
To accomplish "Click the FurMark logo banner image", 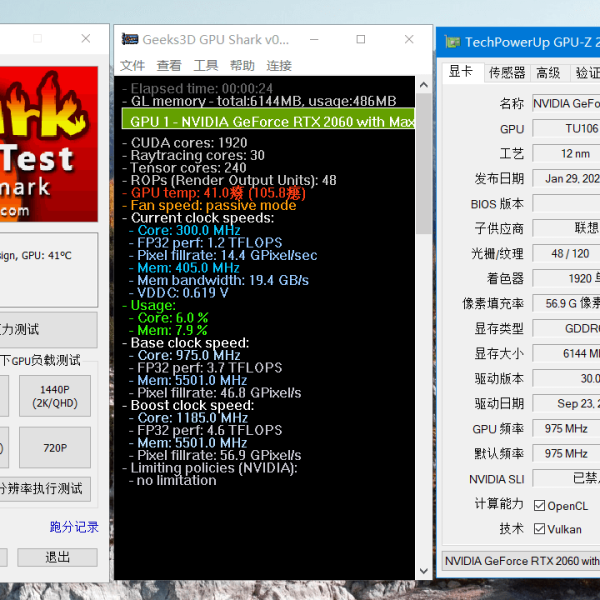I will [49, 144].
